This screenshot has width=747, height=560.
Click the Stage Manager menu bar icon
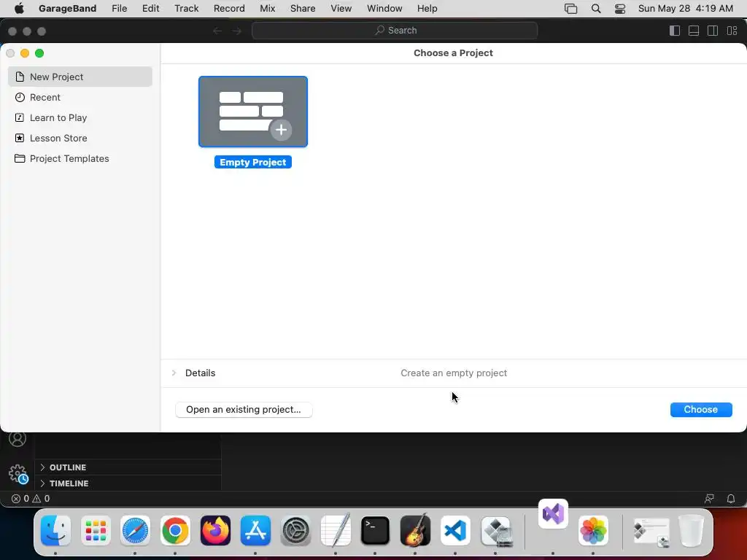(x=570, y=9)
